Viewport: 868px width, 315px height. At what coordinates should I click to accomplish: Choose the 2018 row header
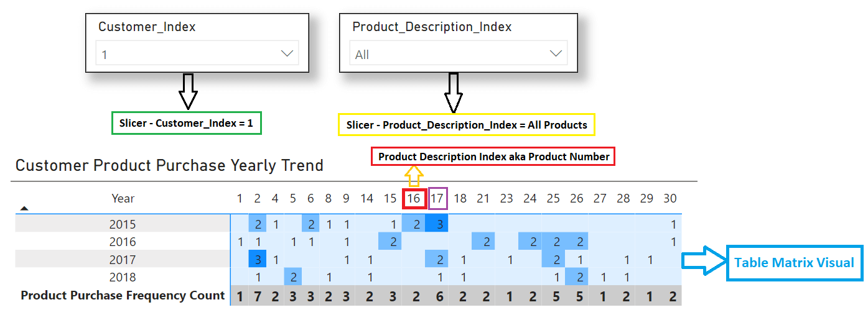tap(123, 277)
